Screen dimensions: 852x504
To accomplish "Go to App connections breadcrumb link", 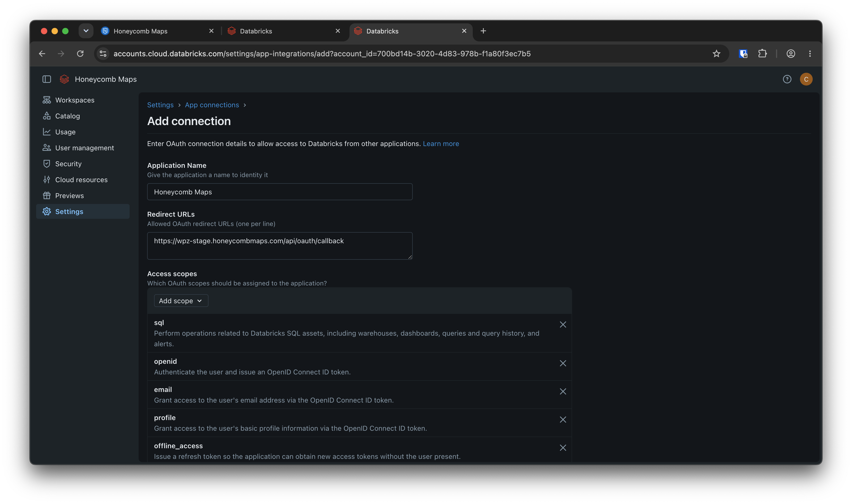I will click(212, 105).
